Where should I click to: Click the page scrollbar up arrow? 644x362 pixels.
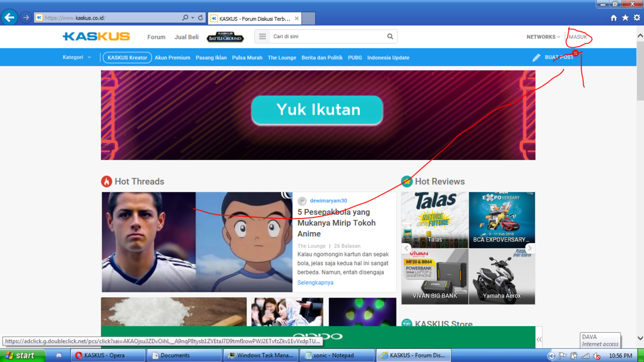point(640,36)
